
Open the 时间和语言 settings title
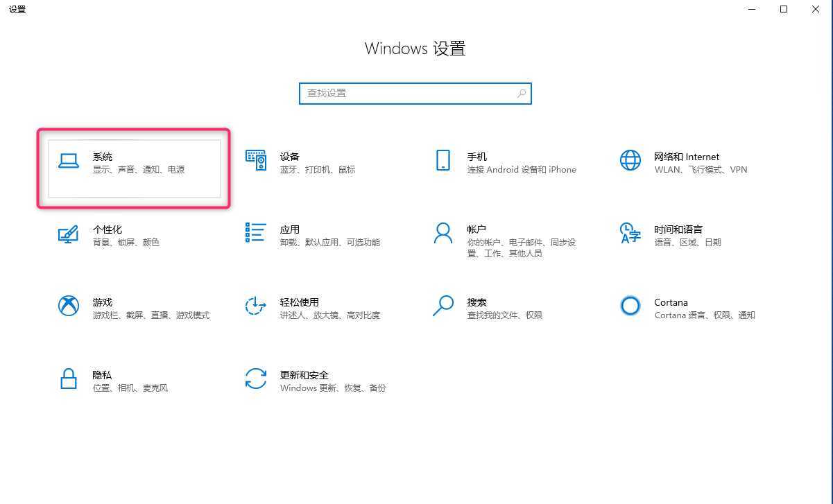pyautogui.click(x=678, y=229)
